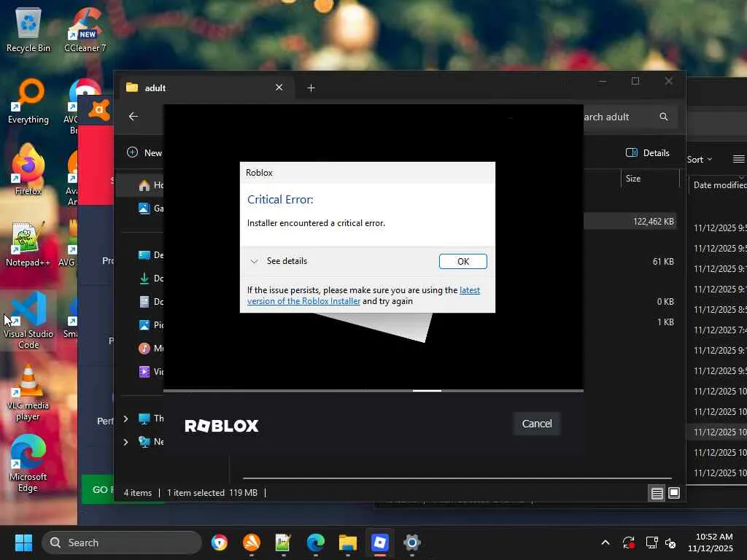Click the sync update tray icon
The image size is (747, 560).
(x=628, y=542)
